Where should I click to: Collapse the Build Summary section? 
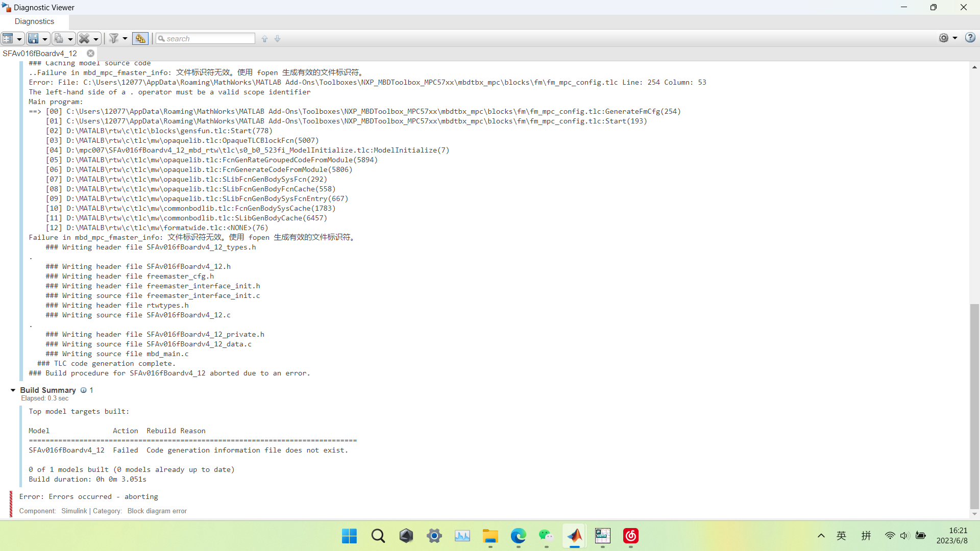[x=13, y=390]
